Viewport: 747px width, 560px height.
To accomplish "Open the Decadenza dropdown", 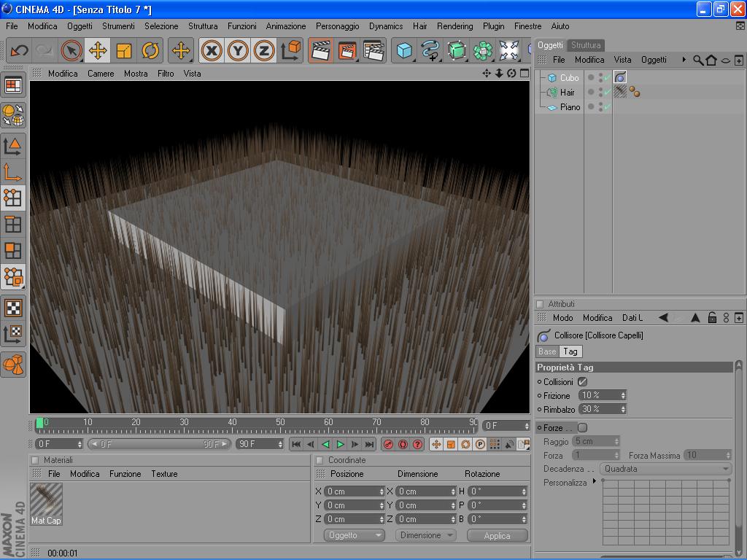I will (665, 469).
